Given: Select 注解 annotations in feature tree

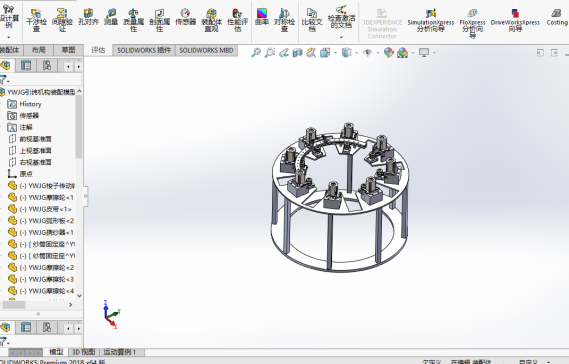Looking at the screenshot, I should (20, 127).
